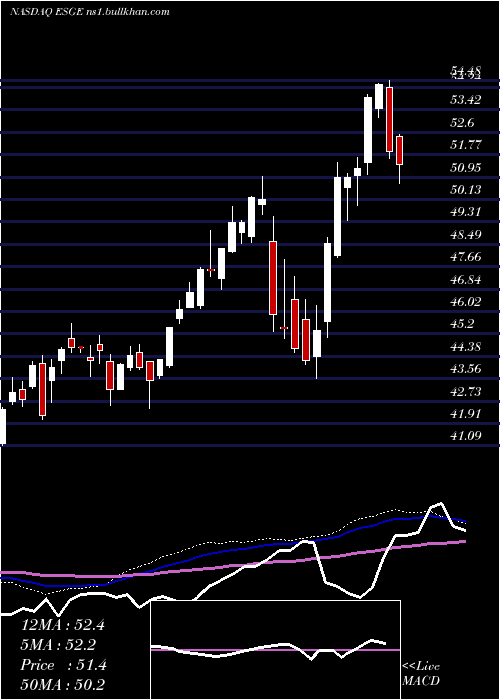Click the 12MA : 52.4 readout
The image size is (500, 700).
point(62,625)
